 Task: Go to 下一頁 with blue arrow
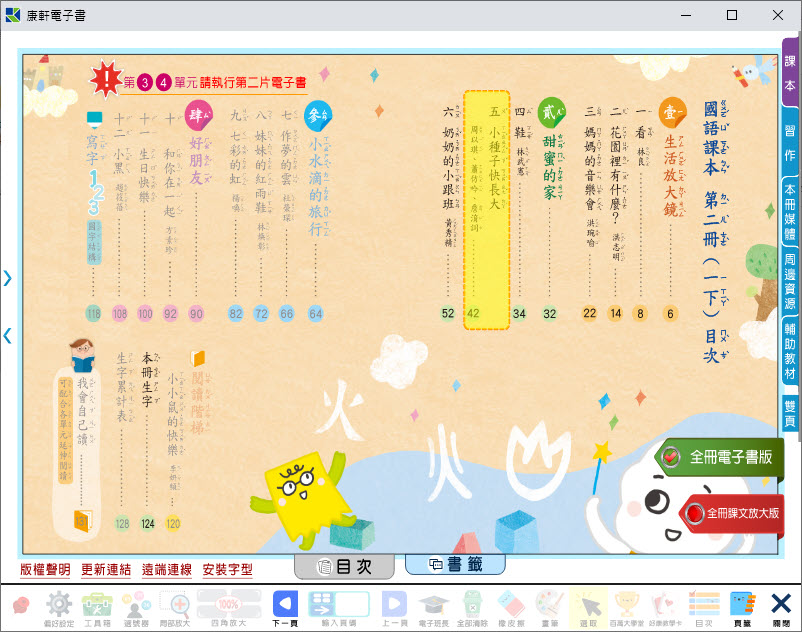[285, 608]
